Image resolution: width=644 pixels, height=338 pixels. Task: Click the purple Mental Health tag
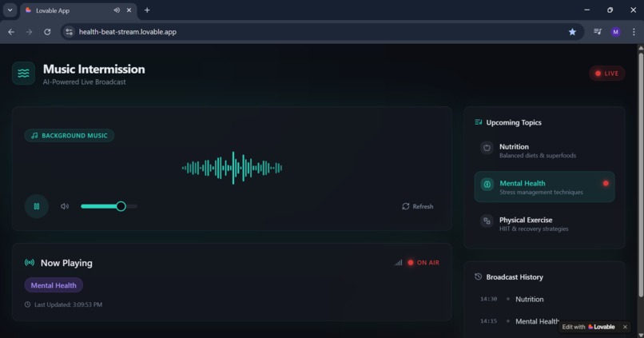tap(54, 285)
